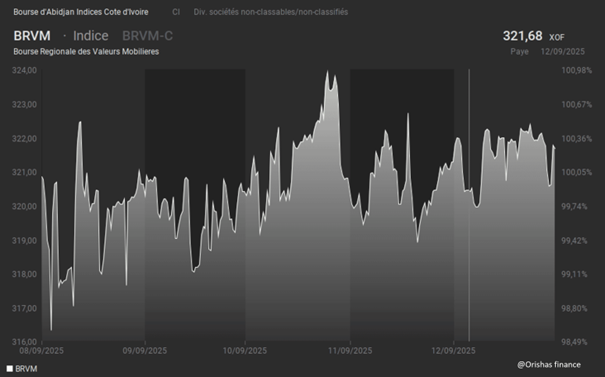Select the BRVM-C index code

click(x=147, y=36)
